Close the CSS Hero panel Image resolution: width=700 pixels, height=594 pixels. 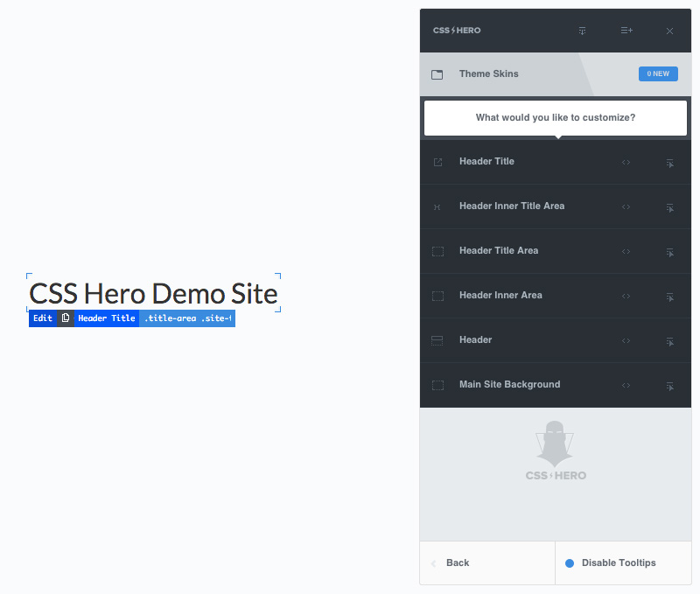(669, 31)
